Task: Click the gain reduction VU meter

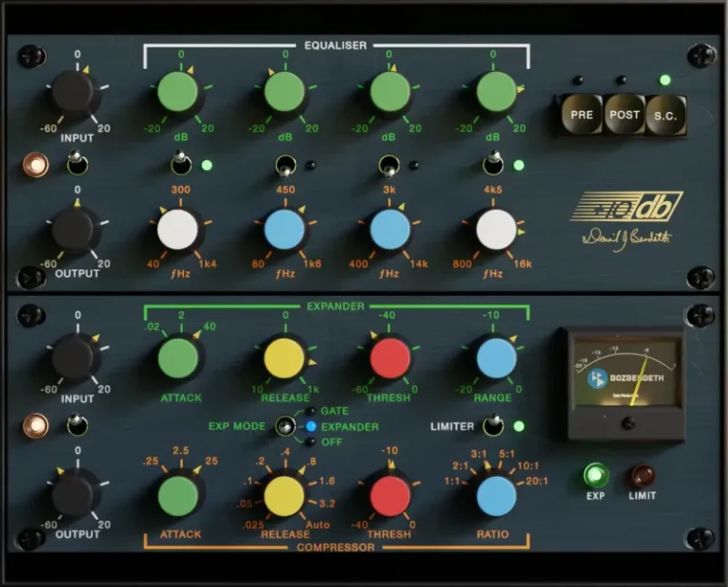Action: (x=626, y=373)
